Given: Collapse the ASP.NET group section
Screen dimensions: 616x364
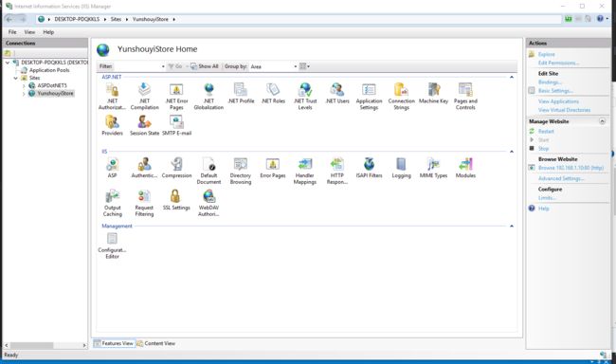Looking at the screenshot, I should point(512,77).
